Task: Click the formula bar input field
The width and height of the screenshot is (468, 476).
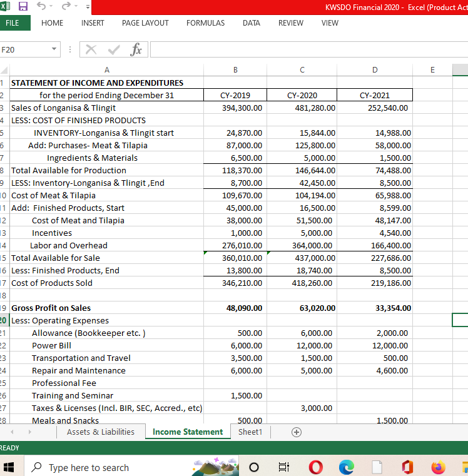Action: [x=307, y=49]
